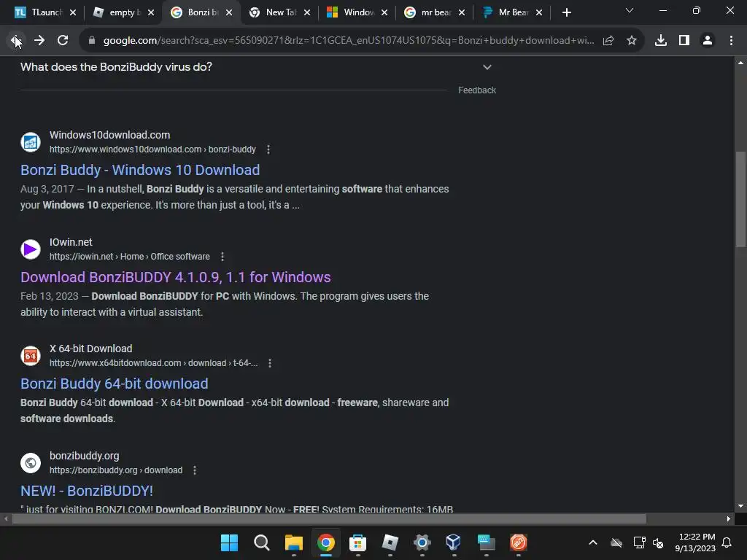747x560 pixels.
Task: Close the TLauncher tab
Action: click(x=73, y=12)
